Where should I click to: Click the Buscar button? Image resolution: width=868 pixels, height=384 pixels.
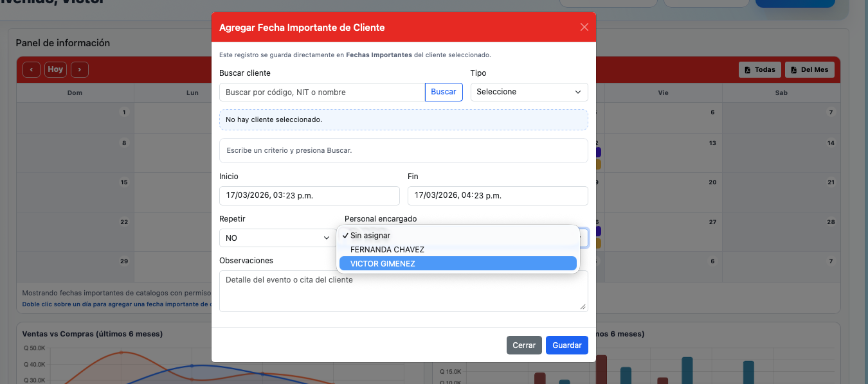coord(444,92)
